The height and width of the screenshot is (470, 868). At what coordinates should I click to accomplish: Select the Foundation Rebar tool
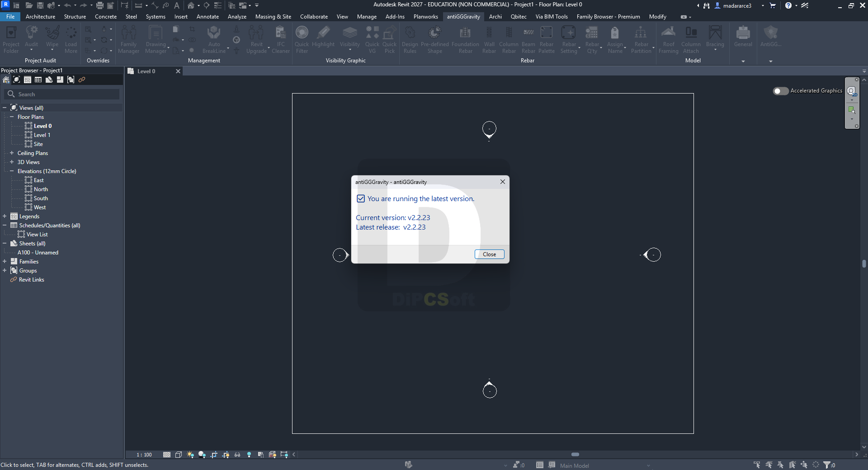pos(465,39)
